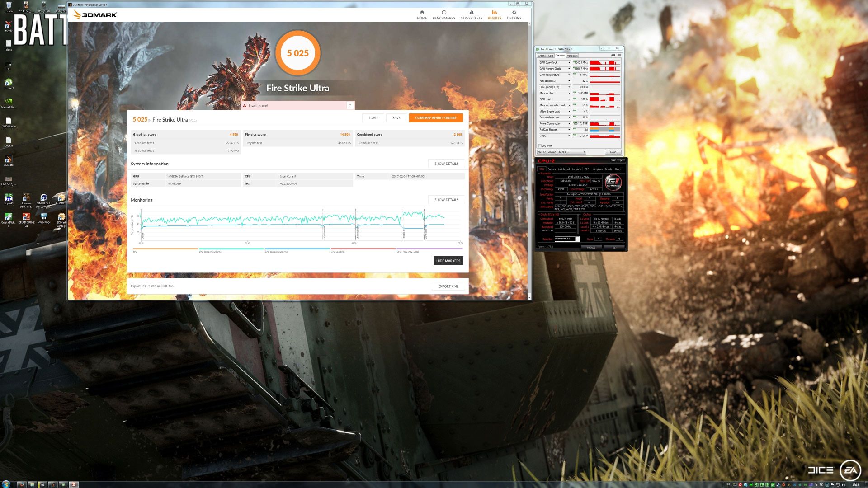Open GPU Load sensor dropdown

(x=569, y=99)
